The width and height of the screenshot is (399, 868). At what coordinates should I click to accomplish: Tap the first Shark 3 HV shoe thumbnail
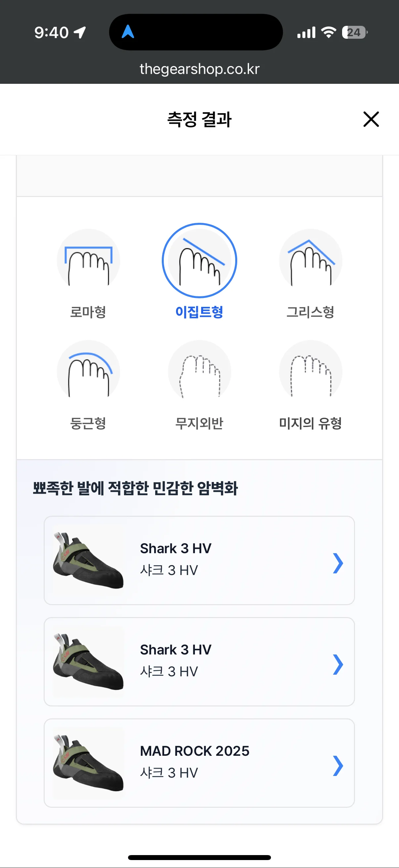tap(88, 561)
